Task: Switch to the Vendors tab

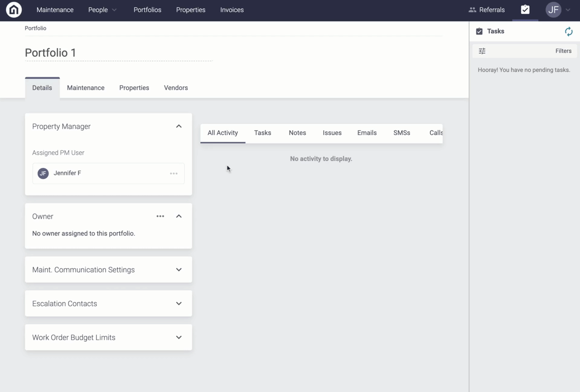Action: (176, 88)
